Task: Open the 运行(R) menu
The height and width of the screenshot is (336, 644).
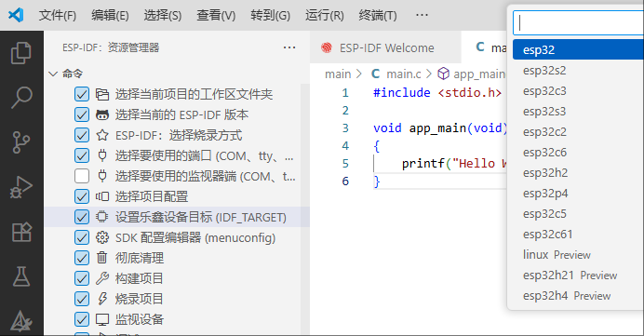Action: [325, 16]
